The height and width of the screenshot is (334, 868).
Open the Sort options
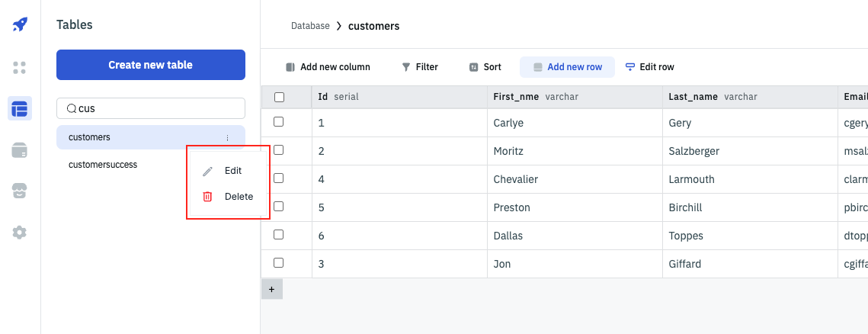pyautogui.click(x=485, y=67)
